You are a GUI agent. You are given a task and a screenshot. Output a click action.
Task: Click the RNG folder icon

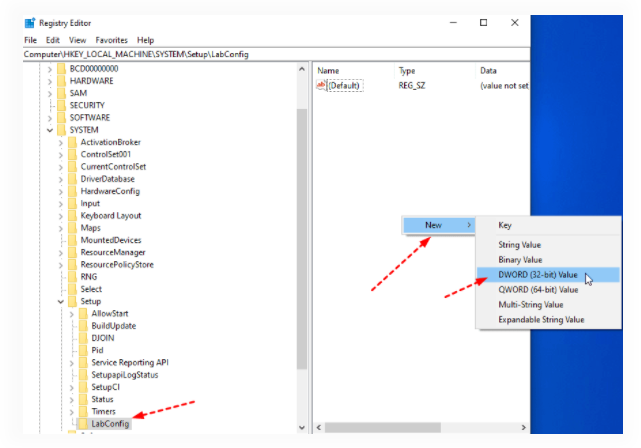pyautogui.click(x=72, y=277)
